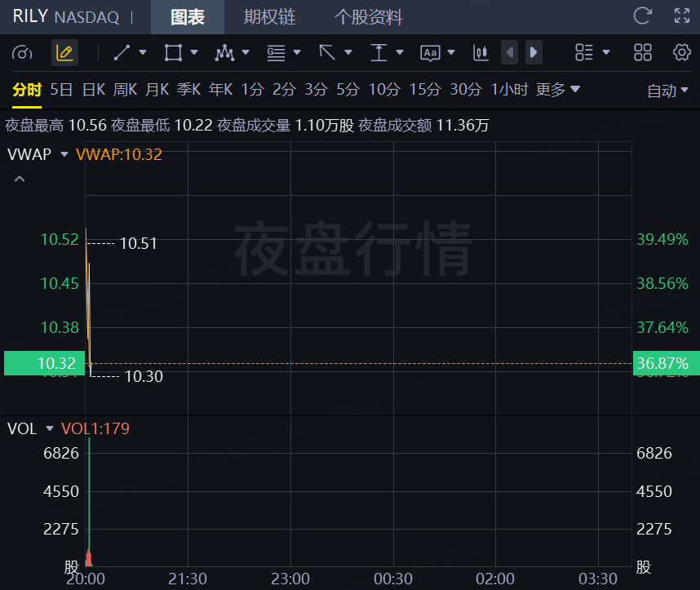
Task: Select the 日K timeframe
Action: point(94,90)
